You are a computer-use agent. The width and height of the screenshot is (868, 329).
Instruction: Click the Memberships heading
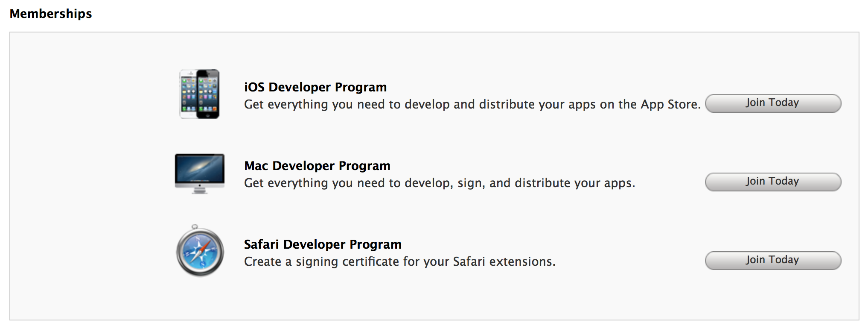pos(51,14)
